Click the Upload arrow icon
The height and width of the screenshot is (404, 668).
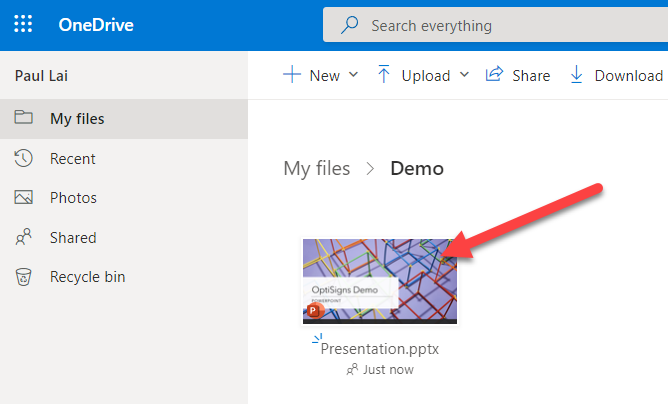pos(383,74)
